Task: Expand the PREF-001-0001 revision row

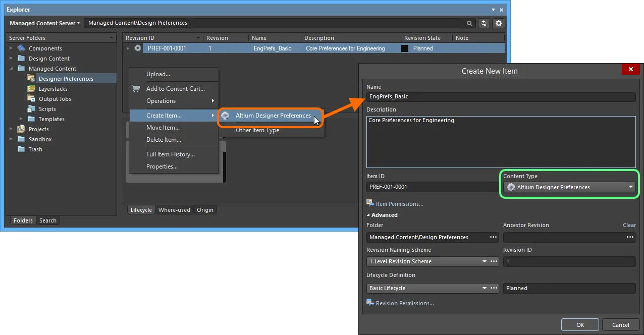Action: [128, 48]
